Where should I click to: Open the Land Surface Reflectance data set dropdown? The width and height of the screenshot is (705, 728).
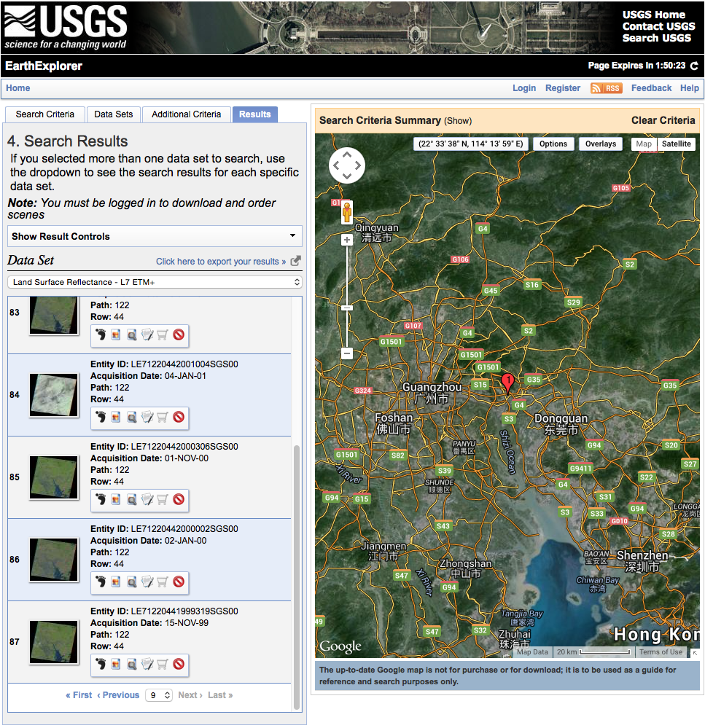click(x=155, y=282)
